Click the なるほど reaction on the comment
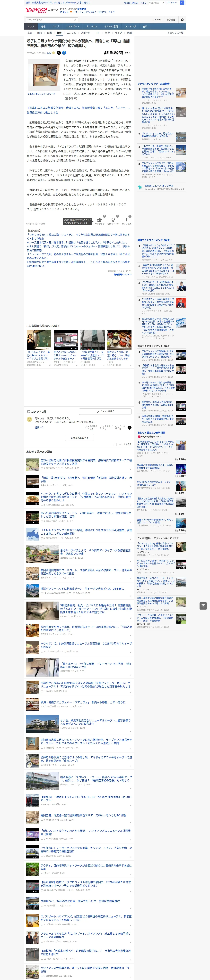 [102, 428]
